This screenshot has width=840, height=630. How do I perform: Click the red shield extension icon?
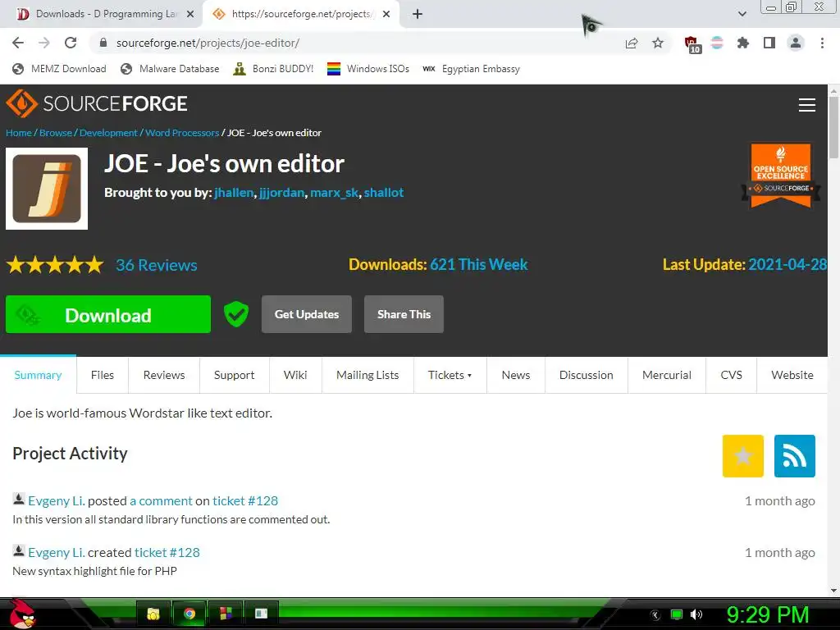[x=692, y=44]
